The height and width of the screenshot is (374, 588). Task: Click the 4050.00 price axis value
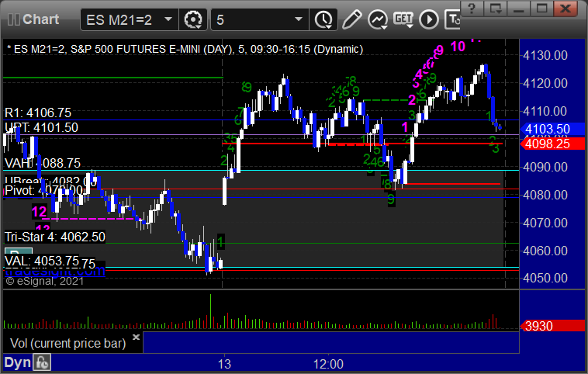click(545, 279)
